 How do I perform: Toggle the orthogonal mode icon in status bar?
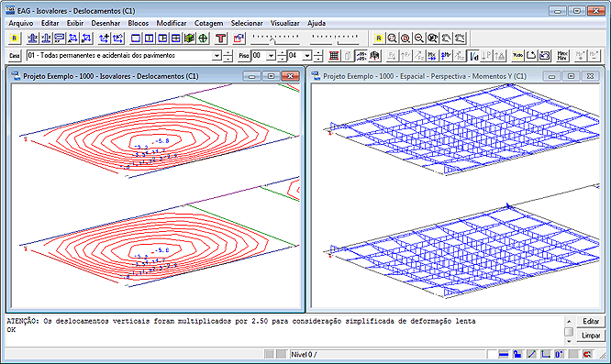click(546, 354)
